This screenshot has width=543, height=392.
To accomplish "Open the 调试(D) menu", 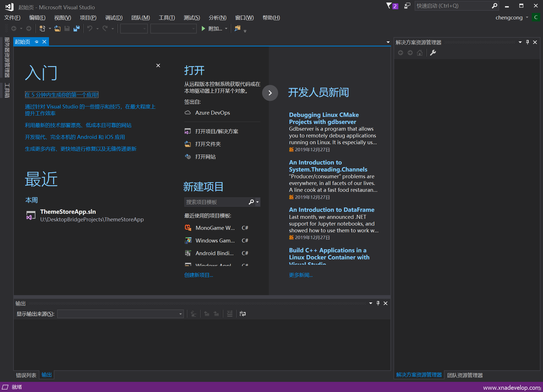I will tap(114, 17).
